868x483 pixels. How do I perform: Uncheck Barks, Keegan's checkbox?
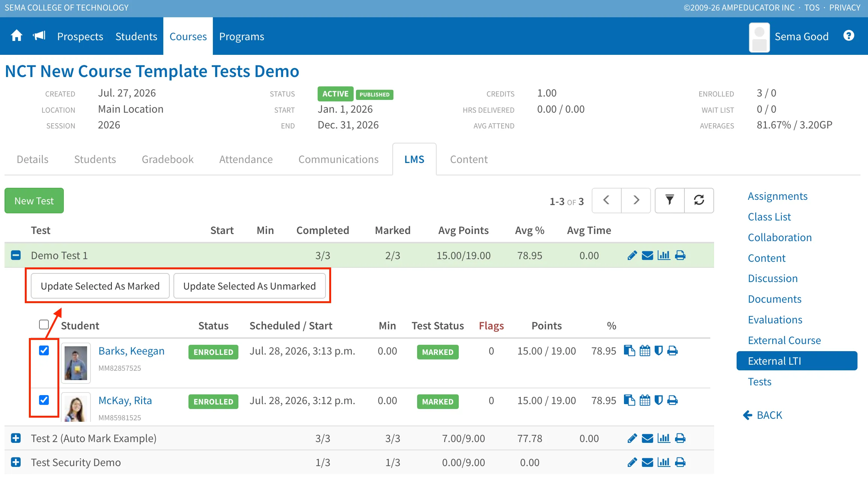click(44, 350)
